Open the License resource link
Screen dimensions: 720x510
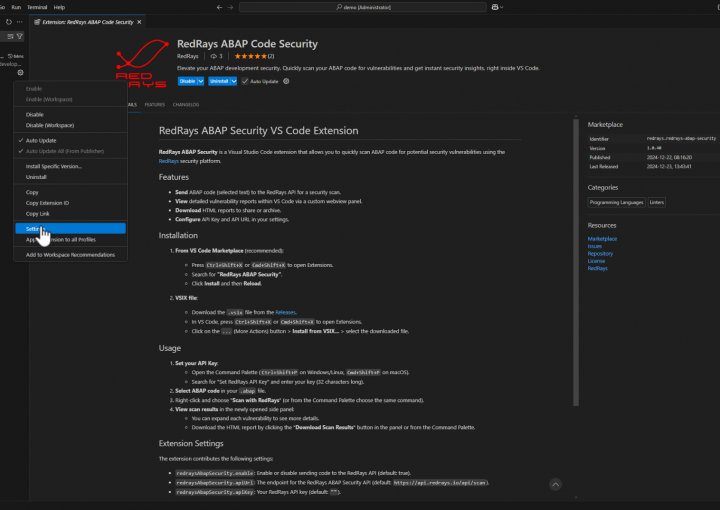[596, 261]
